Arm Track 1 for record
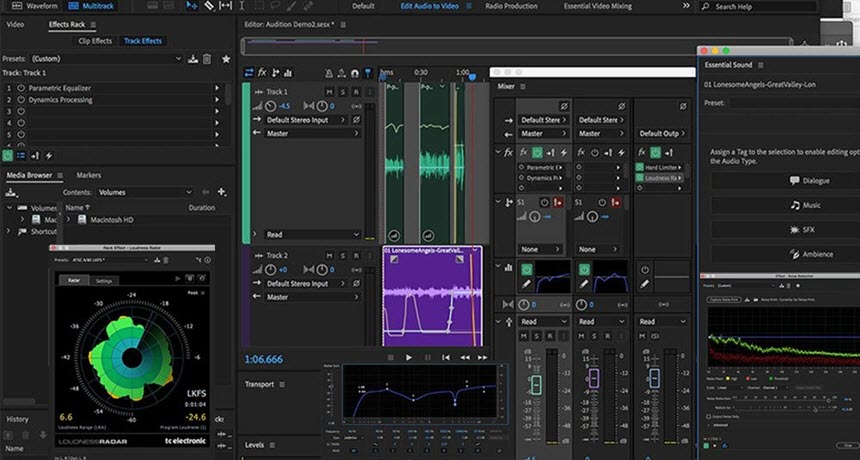The width and height of the screenshot is (860, 460). click(356, 92)
